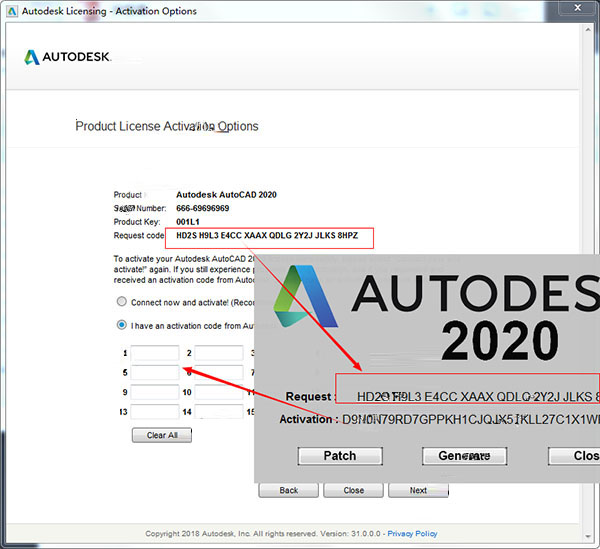
Task: Click activation code field 2
Action: click(219, 353)
